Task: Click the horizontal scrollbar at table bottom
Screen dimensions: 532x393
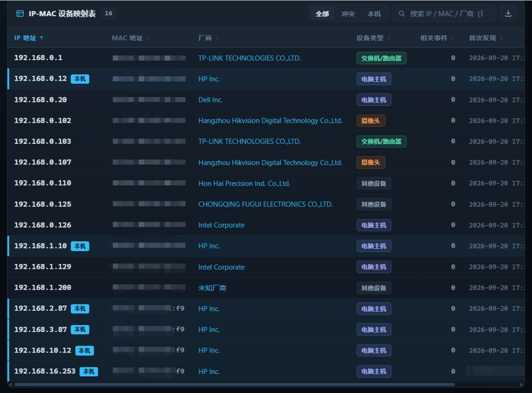Action: point(234,385)
